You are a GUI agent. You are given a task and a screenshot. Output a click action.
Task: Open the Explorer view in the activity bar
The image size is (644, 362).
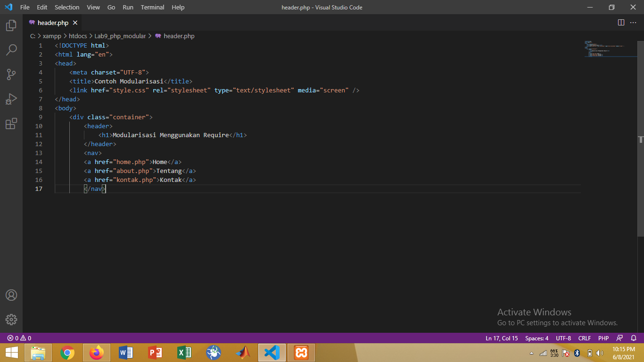[11, 25]
